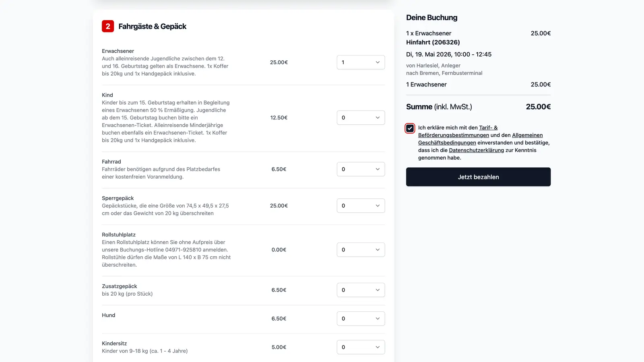The image size is (644, 362).
Task: Click the 25.00€ price of Erwachsener row
Action: [279, 62]
